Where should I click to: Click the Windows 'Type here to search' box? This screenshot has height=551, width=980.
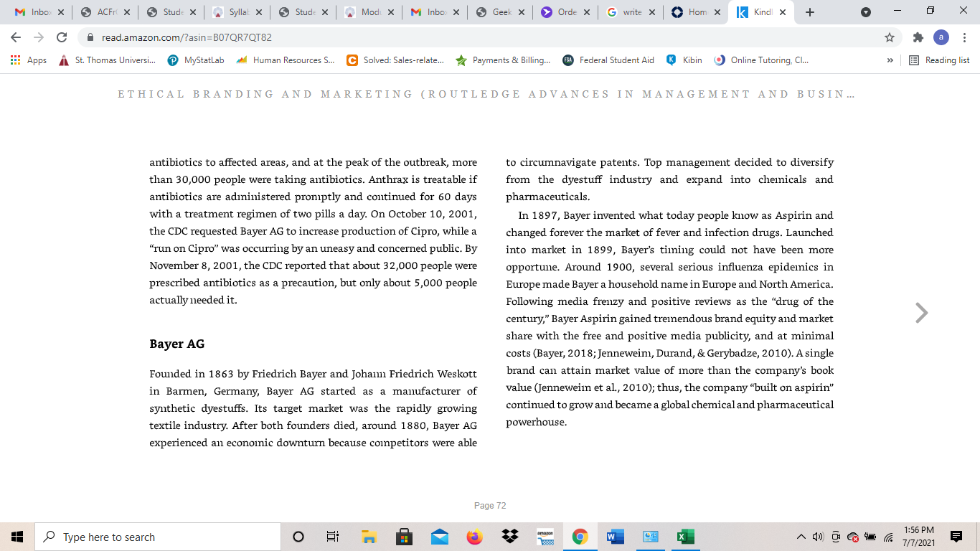tap(158, 537)
